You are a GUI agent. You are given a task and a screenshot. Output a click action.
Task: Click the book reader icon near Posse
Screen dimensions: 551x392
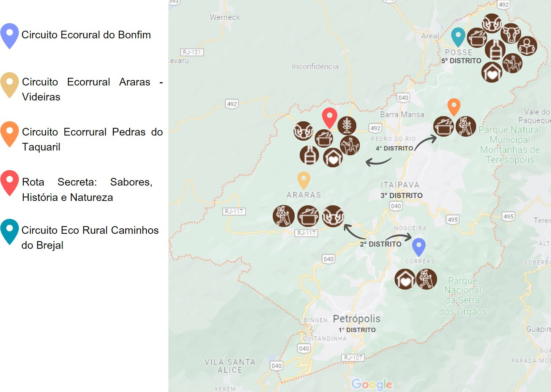click(527, 46)
